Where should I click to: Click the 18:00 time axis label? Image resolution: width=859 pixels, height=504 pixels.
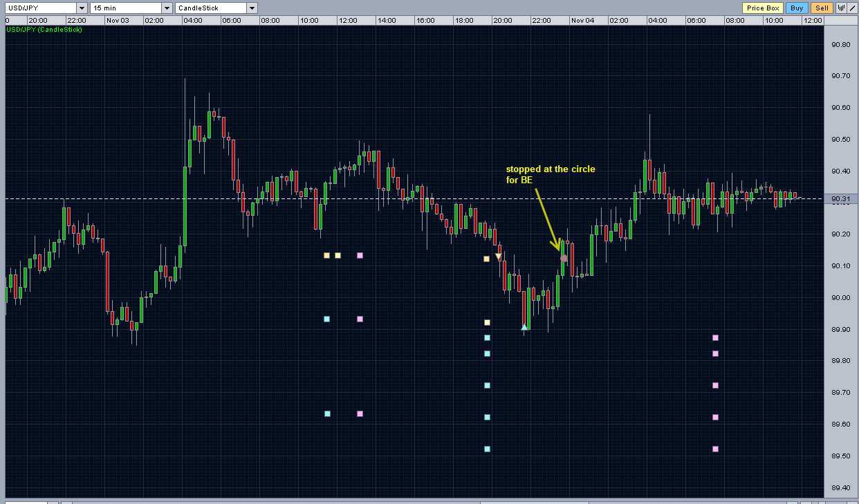tap(464, 21)
